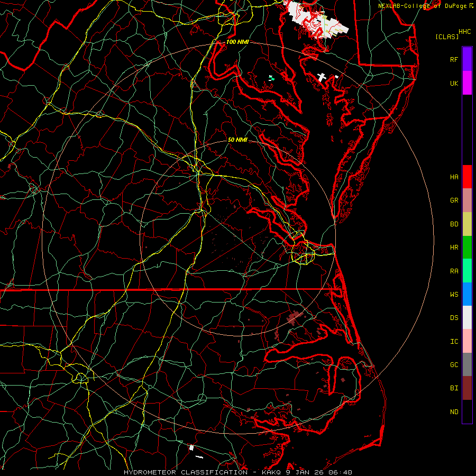Click the HHC product label
This screenshot has height=476, width=476.
coord(464,32)
